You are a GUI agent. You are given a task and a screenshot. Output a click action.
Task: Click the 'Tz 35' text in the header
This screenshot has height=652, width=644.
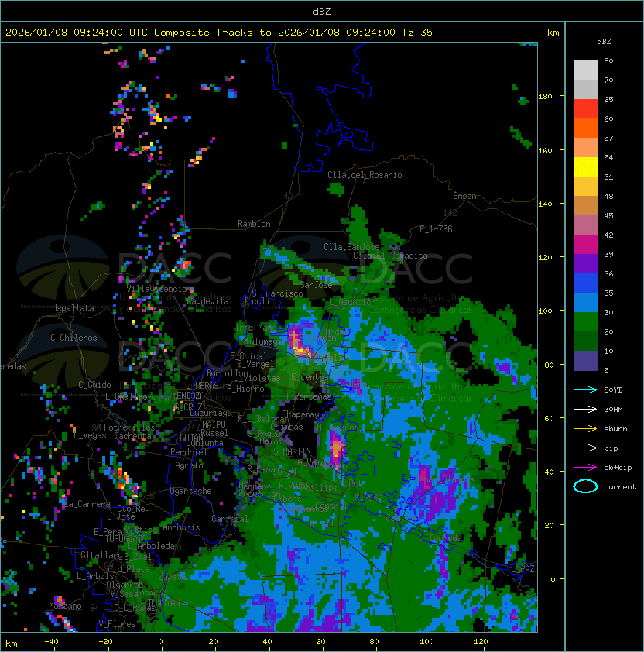coord(417,33)
